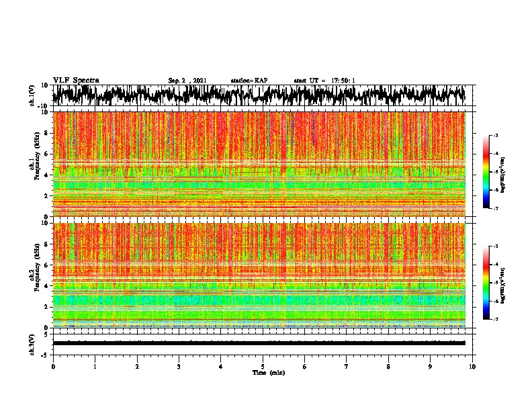
Task: Click the time axis tick label "8"
Action: pyautogui.click(x=388, y=367)
